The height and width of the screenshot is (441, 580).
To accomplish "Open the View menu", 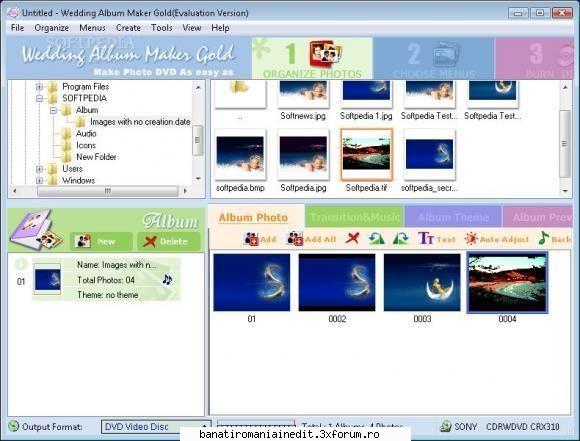I will click(x=192, y=28).
